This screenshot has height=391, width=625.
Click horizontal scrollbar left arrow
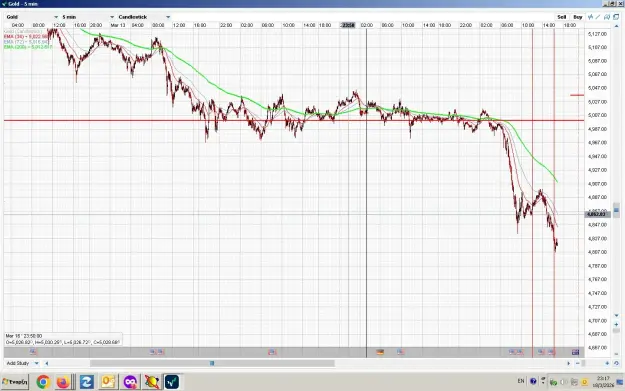click(47, 363)
